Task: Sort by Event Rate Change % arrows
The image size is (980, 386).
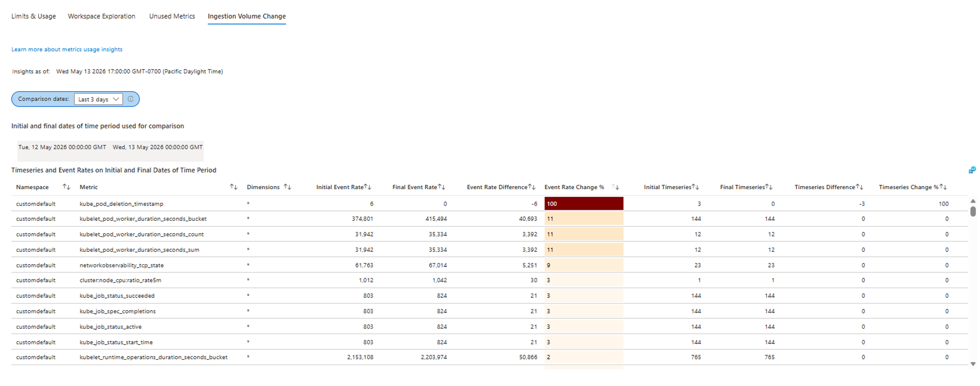Action: click(616, 187)
